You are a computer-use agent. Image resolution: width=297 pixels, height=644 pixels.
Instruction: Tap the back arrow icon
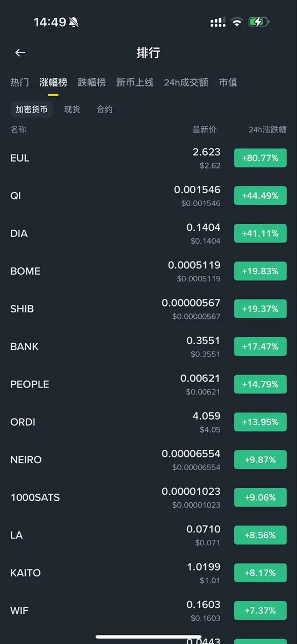[20, 53]
